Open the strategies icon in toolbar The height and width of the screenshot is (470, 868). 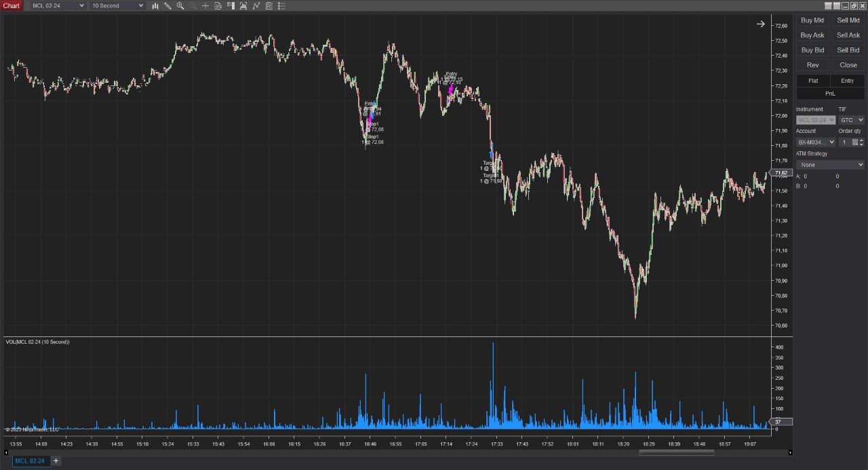click(x=269, y=5)
